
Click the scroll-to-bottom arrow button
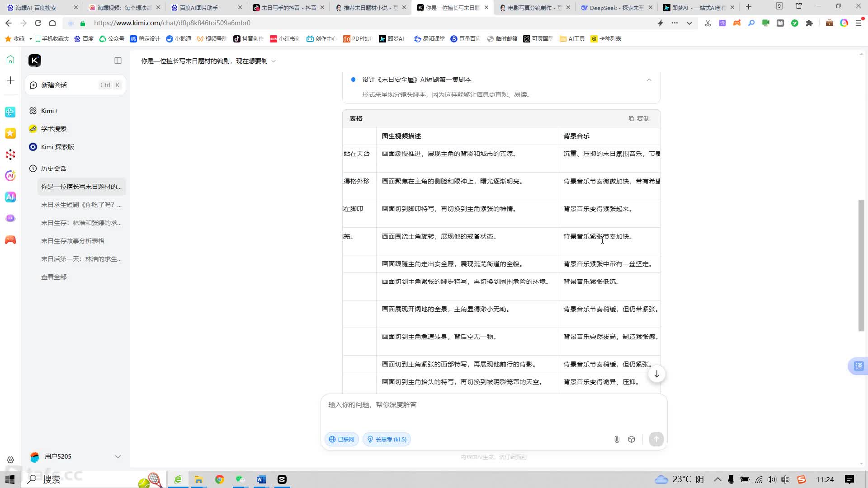pos(656,374)
